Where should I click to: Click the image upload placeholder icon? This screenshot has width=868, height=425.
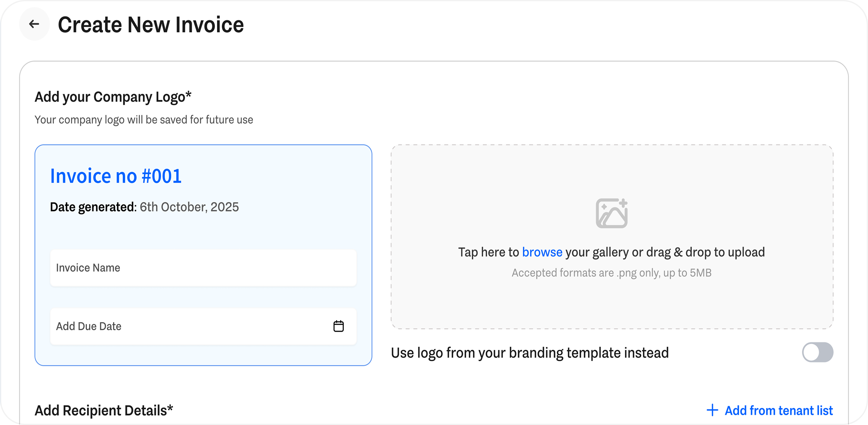(611, 213)
